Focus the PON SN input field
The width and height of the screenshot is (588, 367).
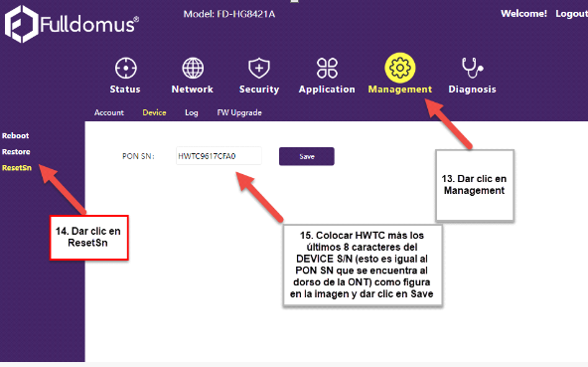(219, 156)
